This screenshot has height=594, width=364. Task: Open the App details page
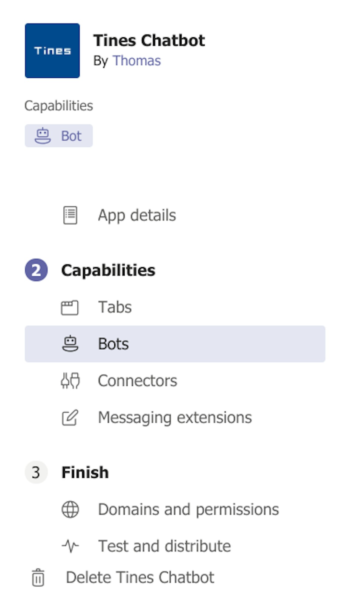(137, 215)
